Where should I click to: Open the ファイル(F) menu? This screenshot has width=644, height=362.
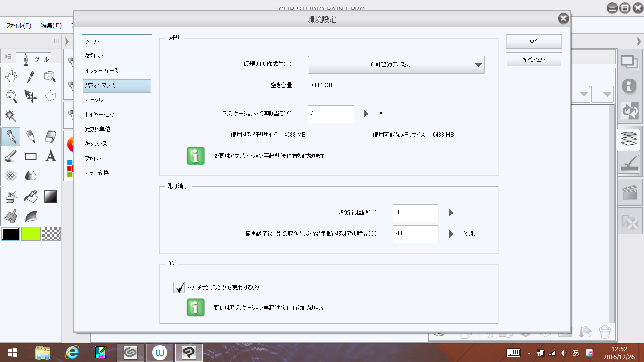[x=19, y=25]
